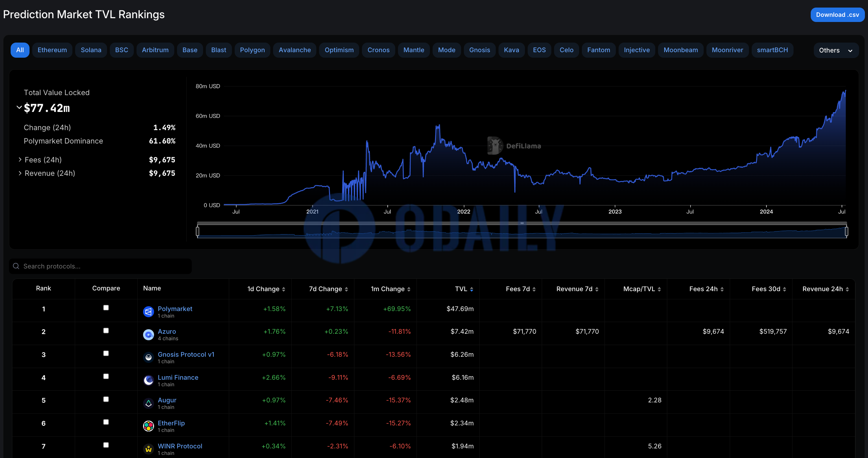Click the search magnifier icon
This screenshot has width=868, height=458.
pyautogui.click(x=16, y=266)
